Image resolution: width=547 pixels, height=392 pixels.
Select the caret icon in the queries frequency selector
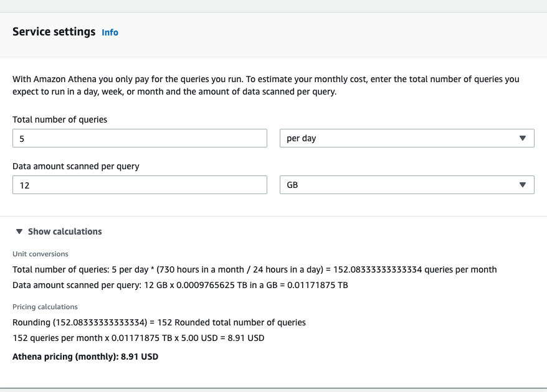523,138
